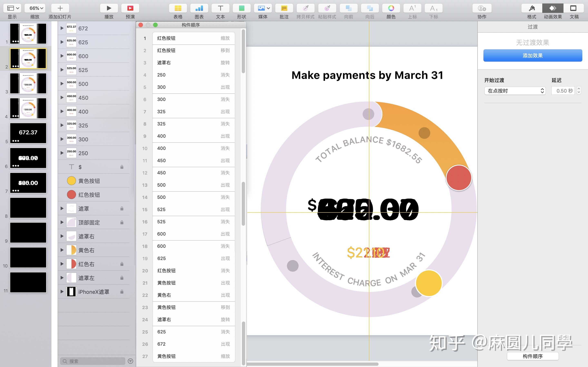Screen dimensions: 588x367
Task: Open the 颜色 color wheel picker
Action: click(391, 8)
